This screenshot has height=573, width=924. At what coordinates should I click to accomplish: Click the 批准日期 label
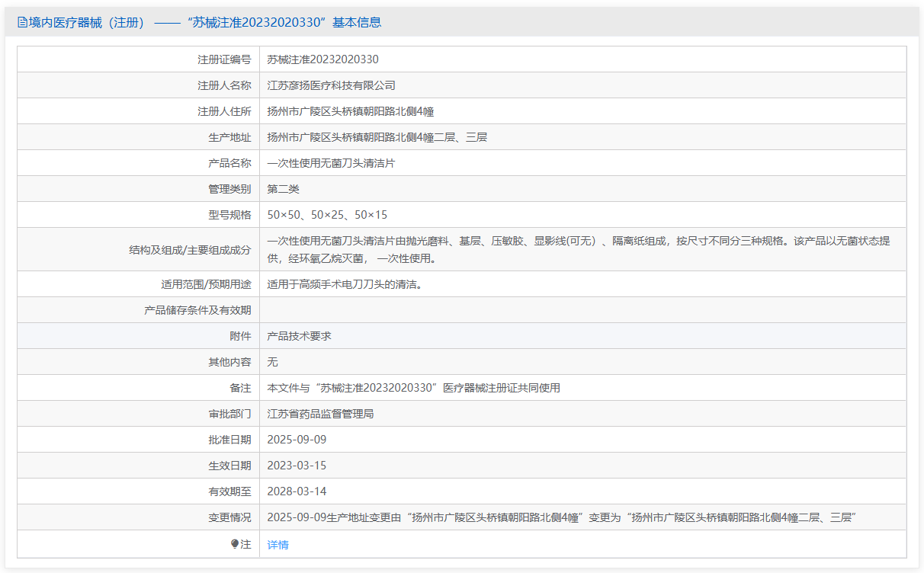tap(229, 440)
